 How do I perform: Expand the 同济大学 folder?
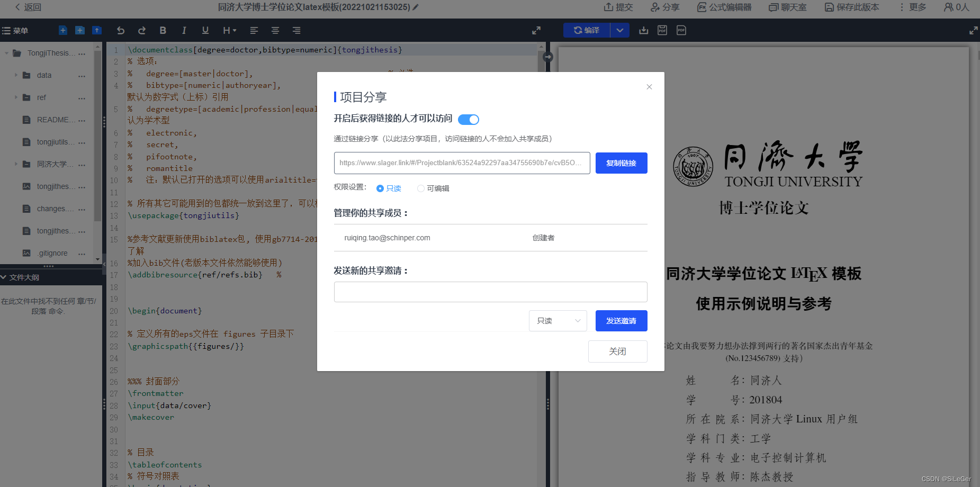[x=16, y=164]
